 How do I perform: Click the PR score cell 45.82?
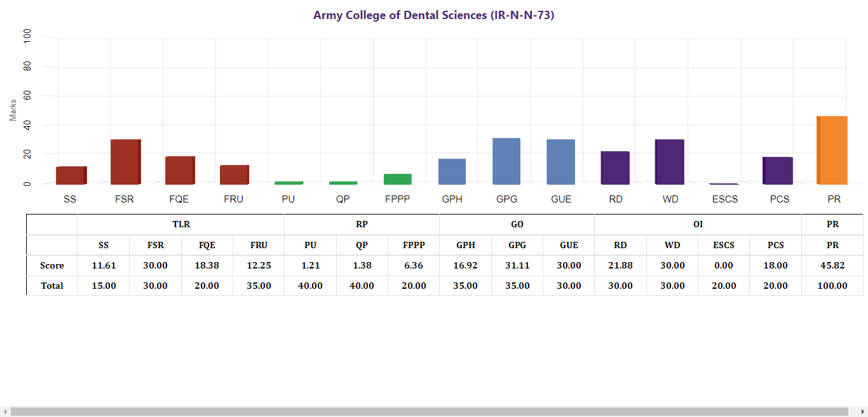click(x=832, y=265)
